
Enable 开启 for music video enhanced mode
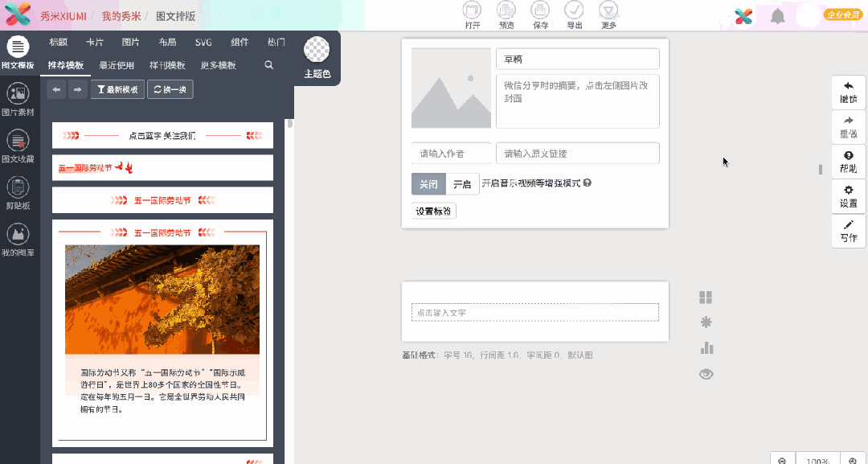pyautogui.click(x=461, y=183)
